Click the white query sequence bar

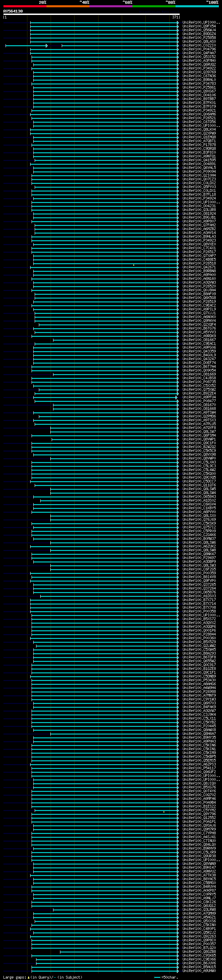click(x=92, y=15)
